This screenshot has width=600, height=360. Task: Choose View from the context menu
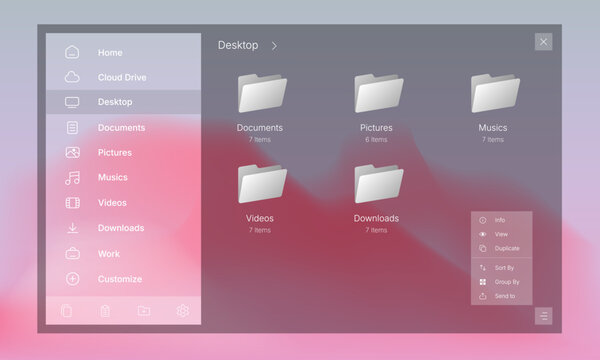tap(501, 234)
